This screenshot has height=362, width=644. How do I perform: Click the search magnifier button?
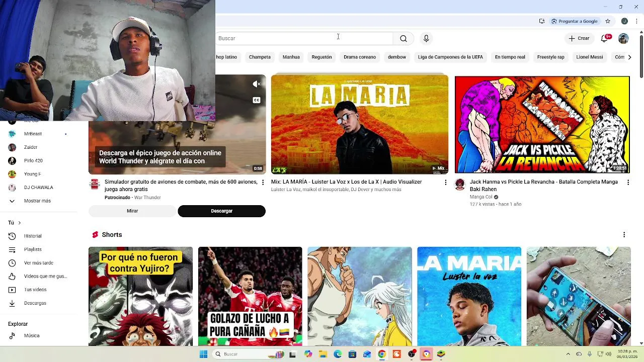click(403, 38)
